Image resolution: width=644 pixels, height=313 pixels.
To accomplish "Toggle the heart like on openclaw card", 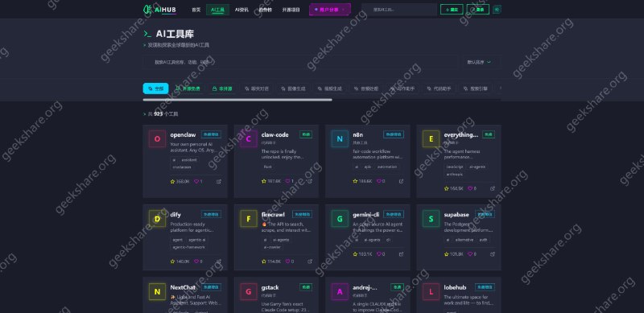I will (x=196, y=181).
